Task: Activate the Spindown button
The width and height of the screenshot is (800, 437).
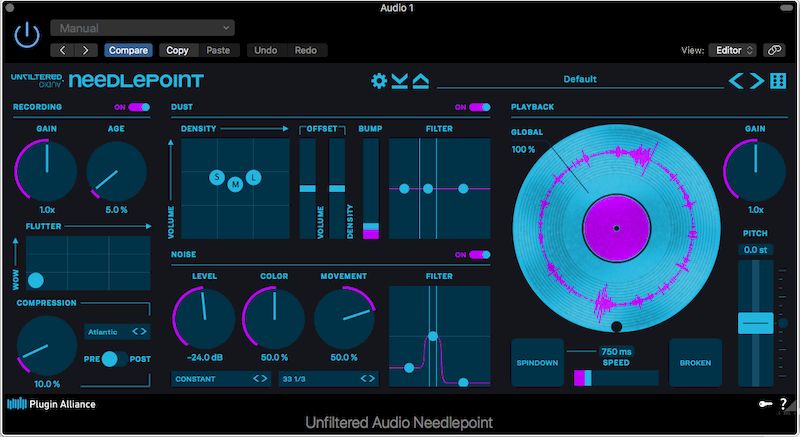Action: click(x=537, y=363)
